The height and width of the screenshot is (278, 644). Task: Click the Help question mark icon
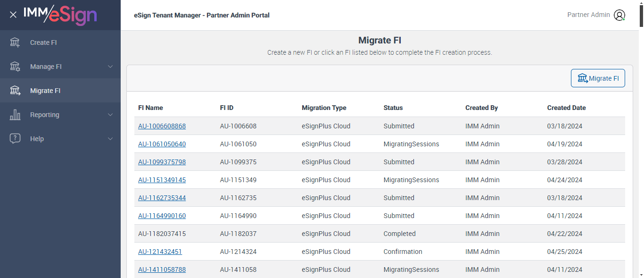pyautogui.click(x=15, y=139)
